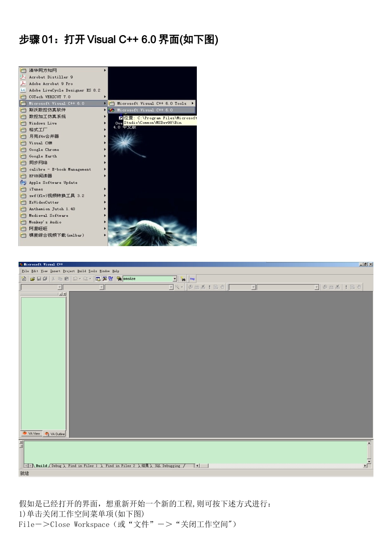Open the Window menu
The image size is (392, 555).
[104, 271]
